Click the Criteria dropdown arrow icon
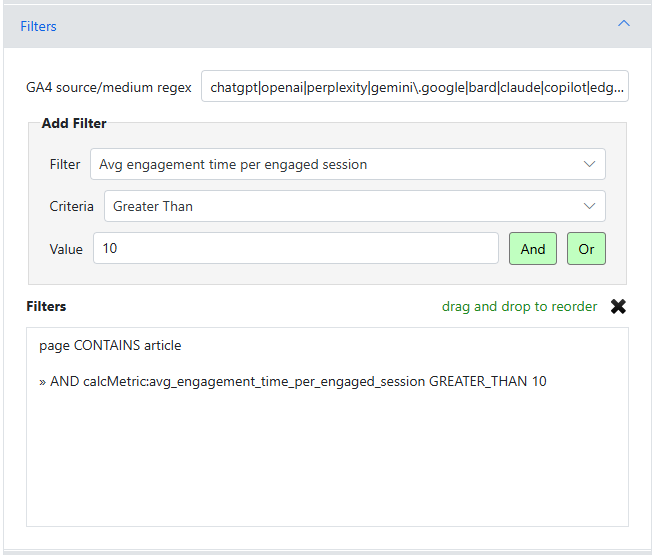The width and height of the screenshot is (656, 555). click(589, 206)
